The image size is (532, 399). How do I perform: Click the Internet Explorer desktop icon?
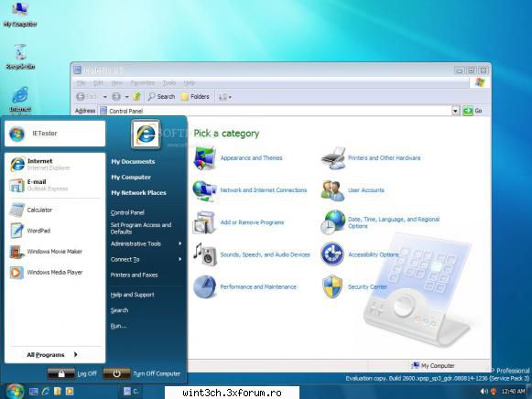(x=20, y=100)
